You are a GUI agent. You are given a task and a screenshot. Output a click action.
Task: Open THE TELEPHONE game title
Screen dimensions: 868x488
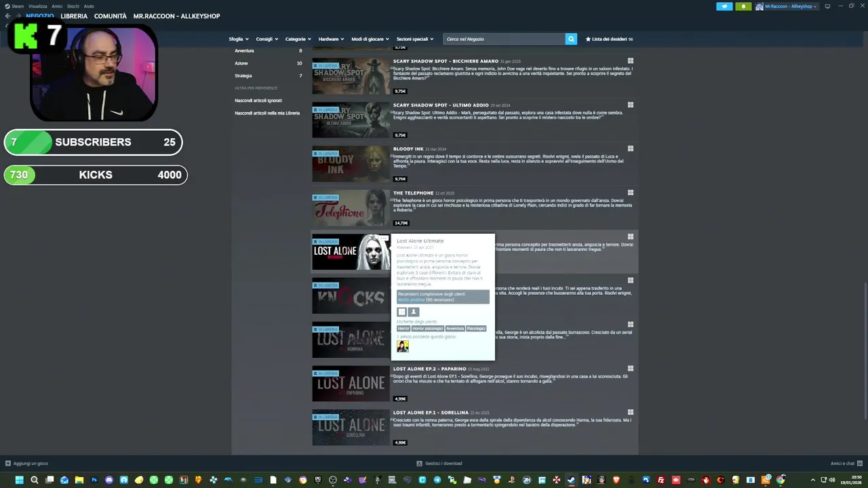coord(413,193)
